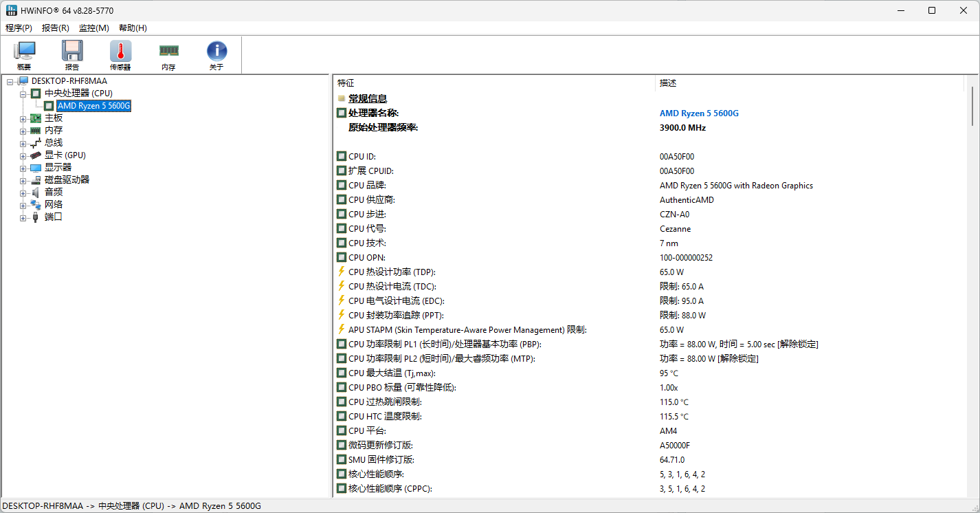Click the RAM icon beside 内存 tree node
980x513 pixels.
point(36,130)
